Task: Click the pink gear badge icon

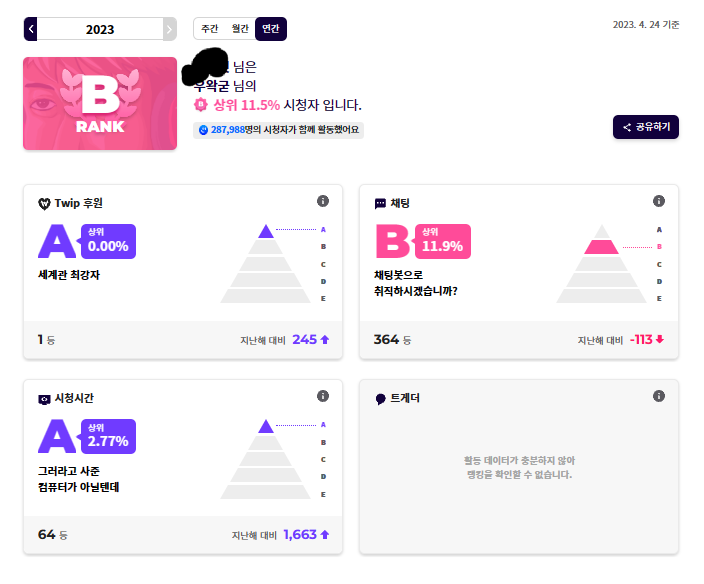Action: [200, 104]
